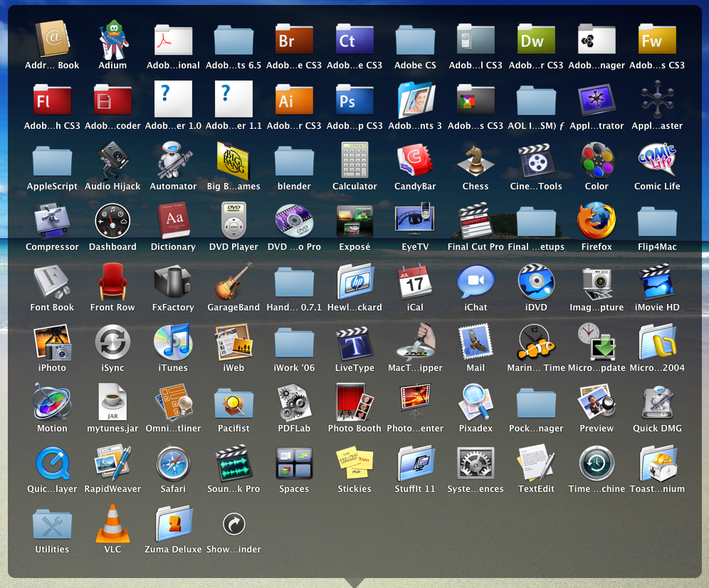The image size is (709, 588).
Task: Launch DVD Player
Action: coord(233,221)
